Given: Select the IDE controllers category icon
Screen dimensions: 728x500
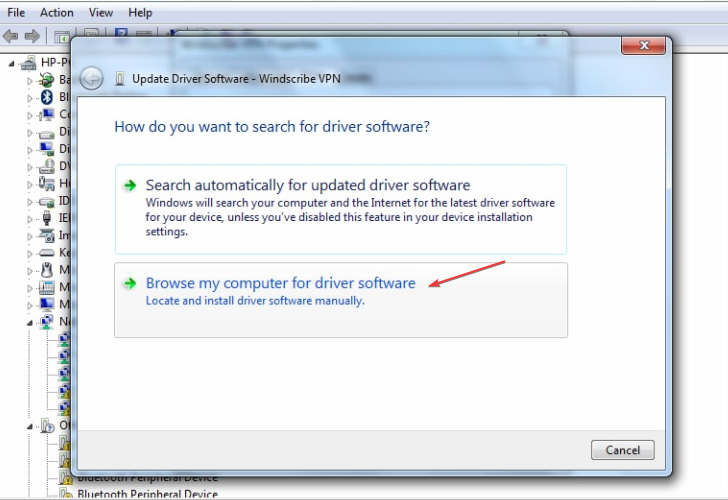Looking at the screenshot, I should click(46, 202).
